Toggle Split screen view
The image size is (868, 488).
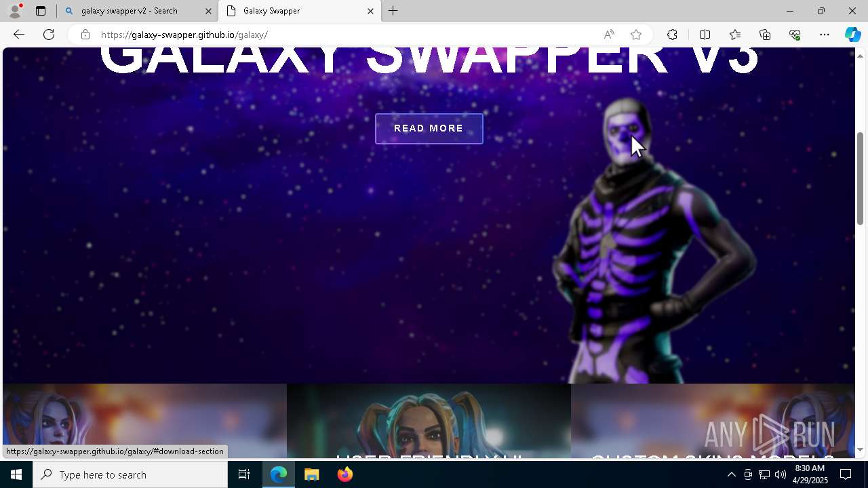tap(705, 35)
